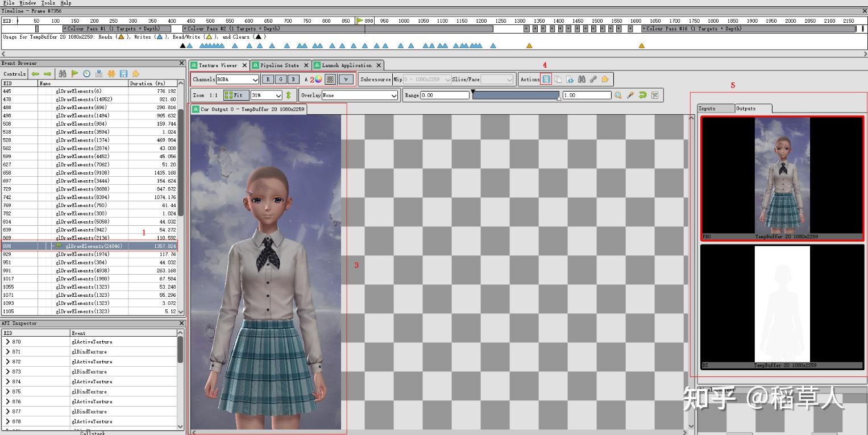Click the eyedropper wand beside the range

(630, 96)
